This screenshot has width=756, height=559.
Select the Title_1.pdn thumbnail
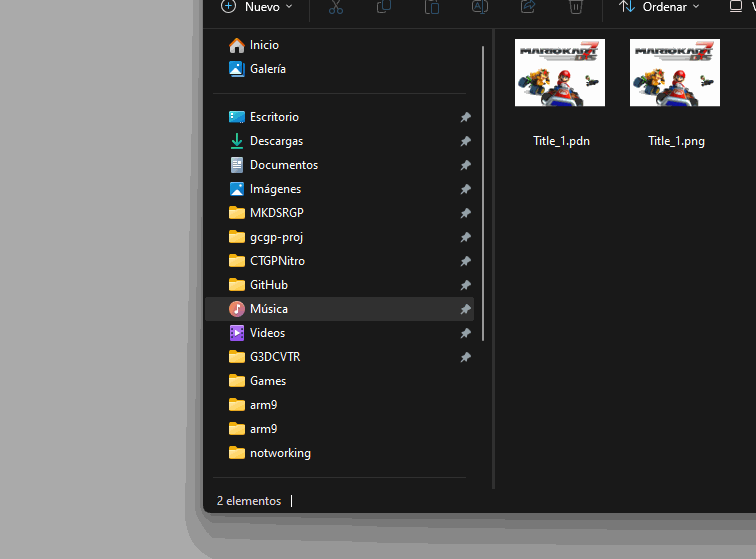click(560, 72)
